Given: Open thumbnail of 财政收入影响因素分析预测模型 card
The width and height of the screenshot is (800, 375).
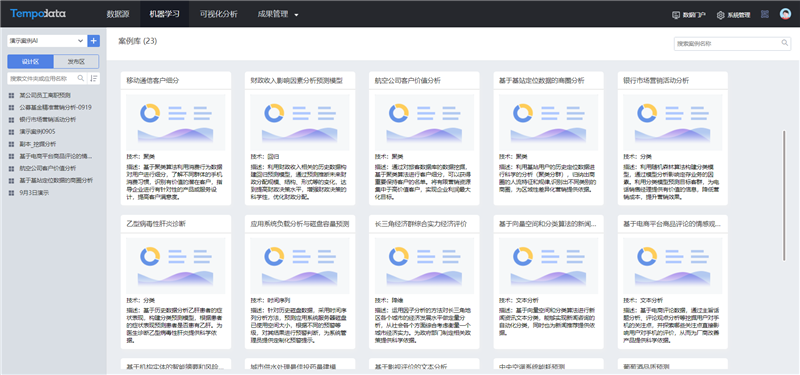Looking at the screenshot, I should (300, 121).
